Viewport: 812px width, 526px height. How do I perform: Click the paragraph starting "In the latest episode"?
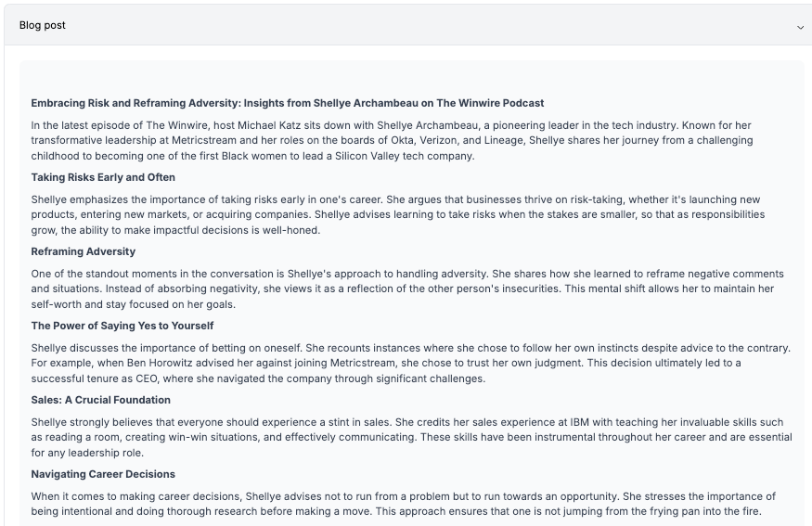click(x=392, y=140)
